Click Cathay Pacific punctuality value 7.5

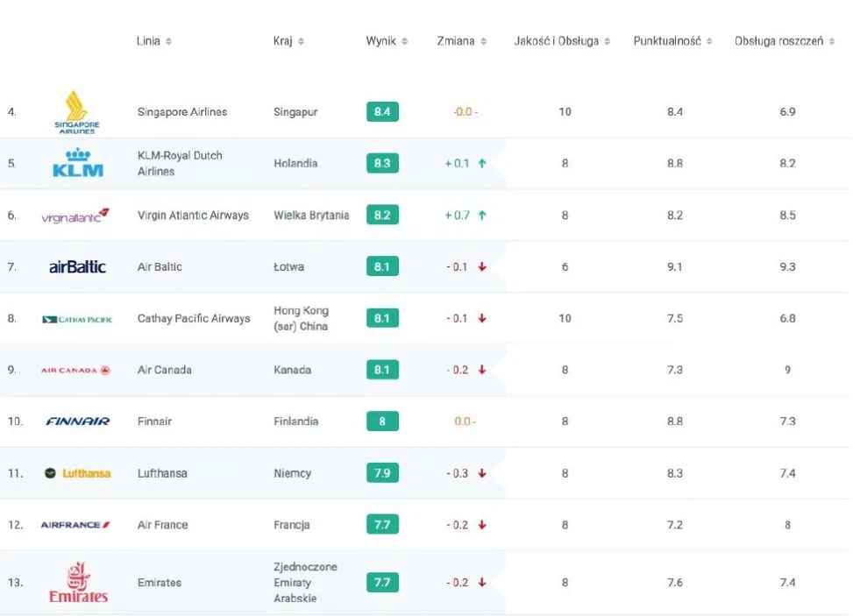tap(674, 319)
